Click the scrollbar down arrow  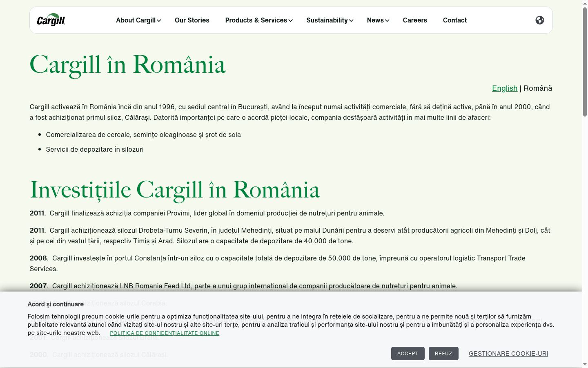[x=585, y=364]
